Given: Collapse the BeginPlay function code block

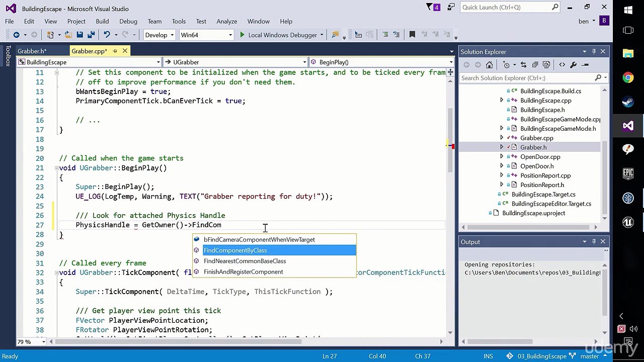Looking at the screenshot, I should (x=57, y=168).
